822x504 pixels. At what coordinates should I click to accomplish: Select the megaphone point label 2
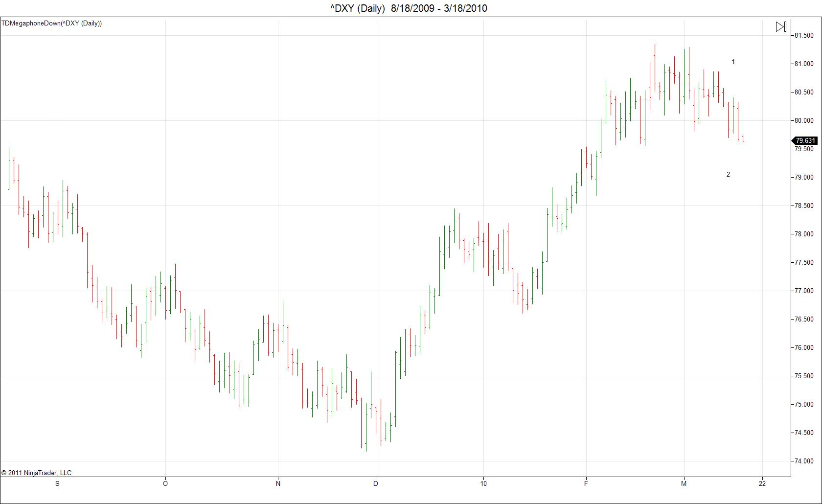point(728,174)
